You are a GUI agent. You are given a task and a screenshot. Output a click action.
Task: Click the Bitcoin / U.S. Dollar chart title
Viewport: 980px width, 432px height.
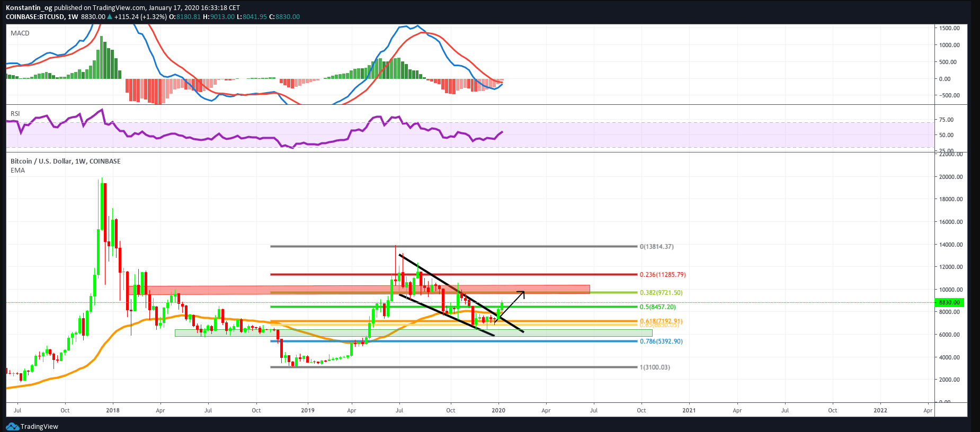(x=65, y=161)
